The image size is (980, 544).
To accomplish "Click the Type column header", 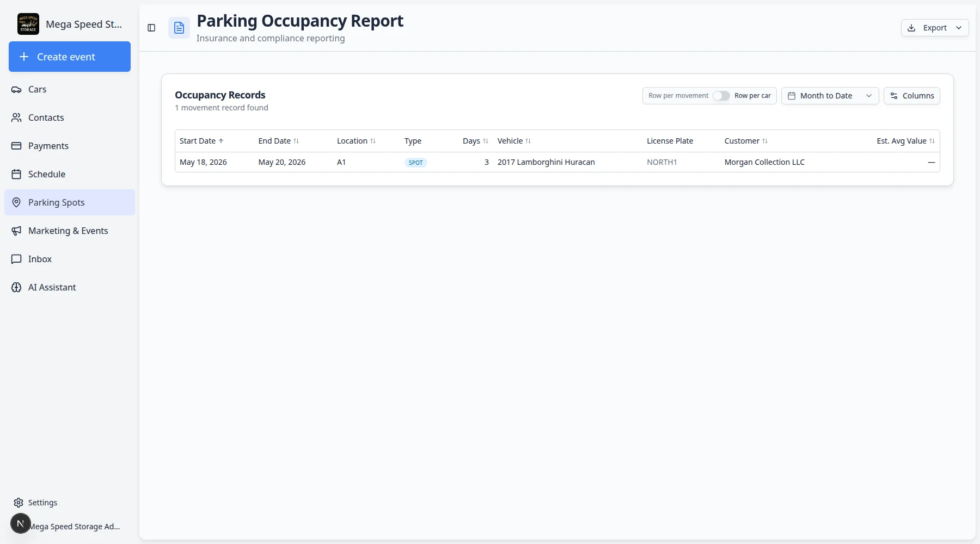I will pyautogui.click(x=413, y=141).
